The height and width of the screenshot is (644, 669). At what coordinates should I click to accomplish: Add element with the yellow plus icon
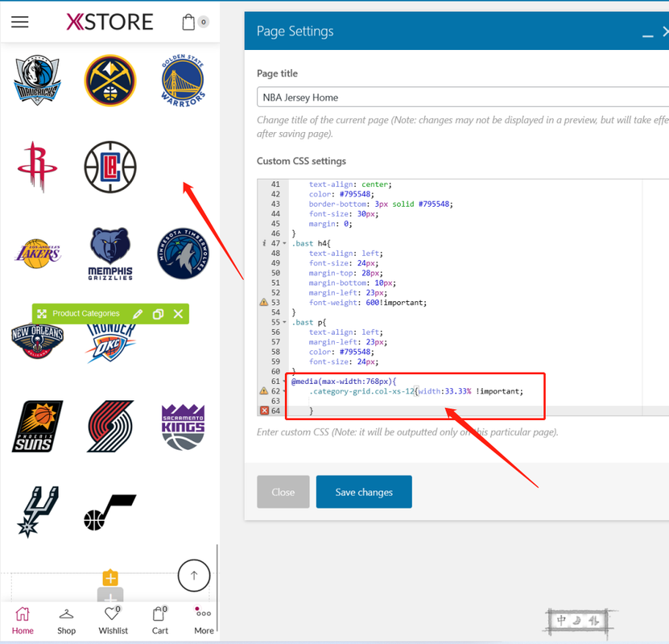110,578
